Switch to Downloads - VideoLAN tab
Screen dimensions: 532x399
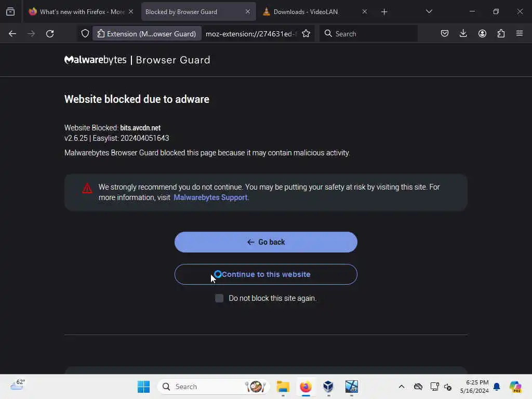pyautogui.click(x=316, y=12)
